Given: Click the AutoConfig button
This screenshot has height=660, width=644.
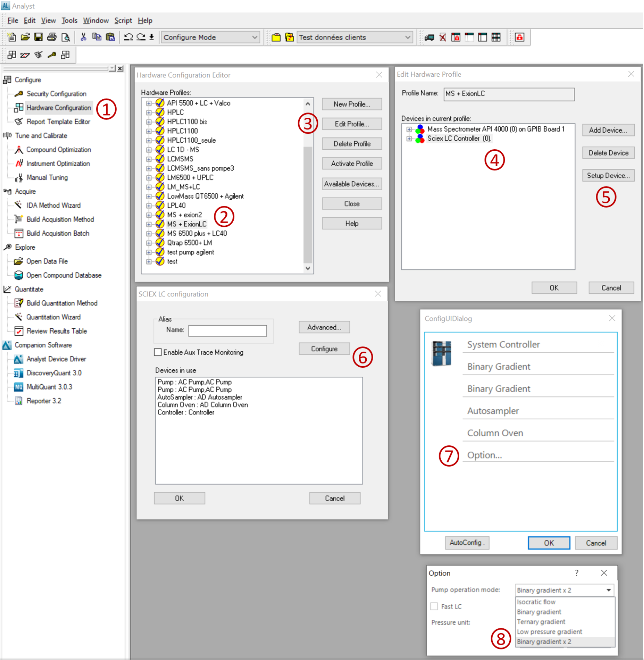Looking at the screenshot, I should (x=467, y=543).
